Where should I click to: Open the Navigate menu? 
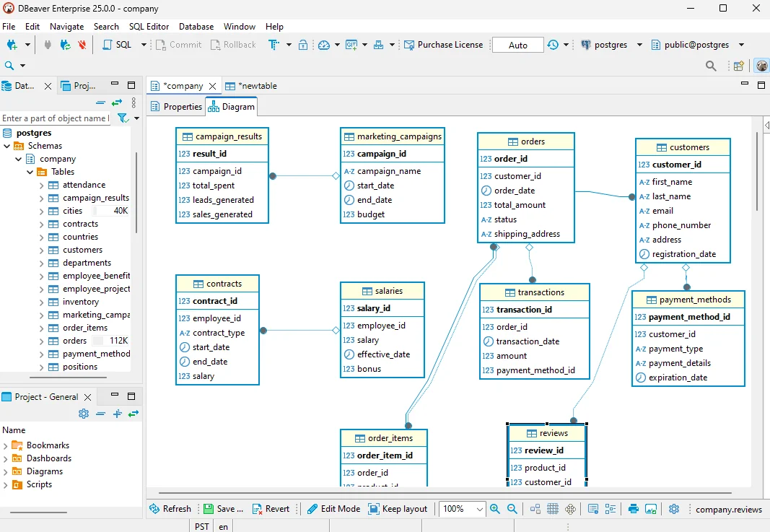click(x=67, y=27)
